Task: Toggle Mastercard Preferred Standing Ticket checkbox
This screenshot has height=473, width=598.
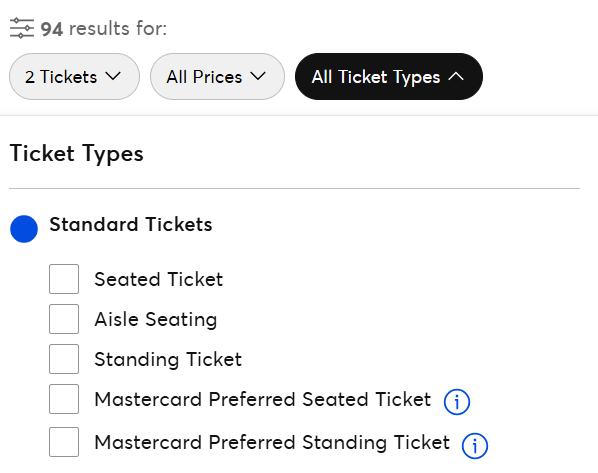Action: [64, 442]
